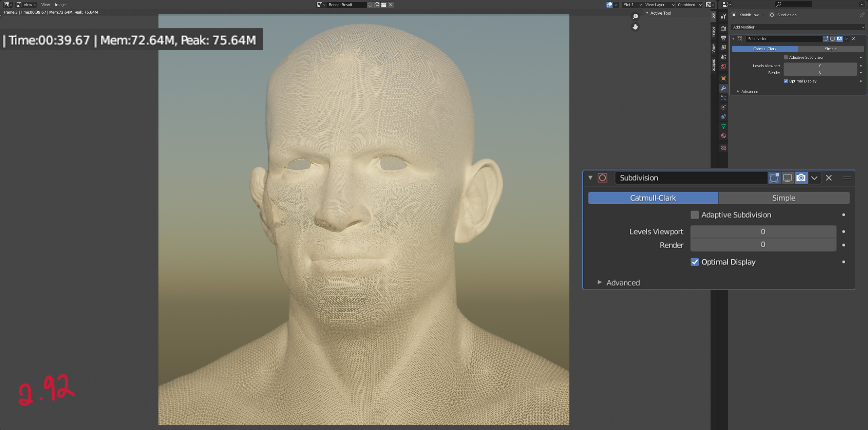868x430 pixels.
Task: Open the display channels dropdown in the header
Action: 710,5
